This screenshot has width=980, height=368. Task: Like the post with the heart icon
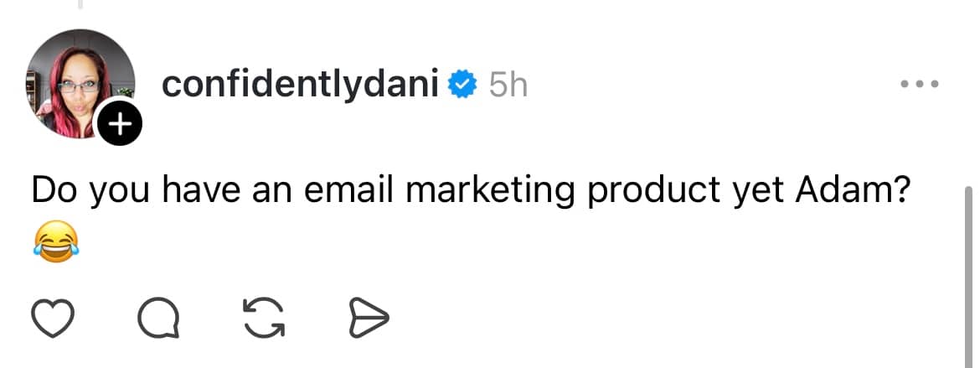pos(54,319)
